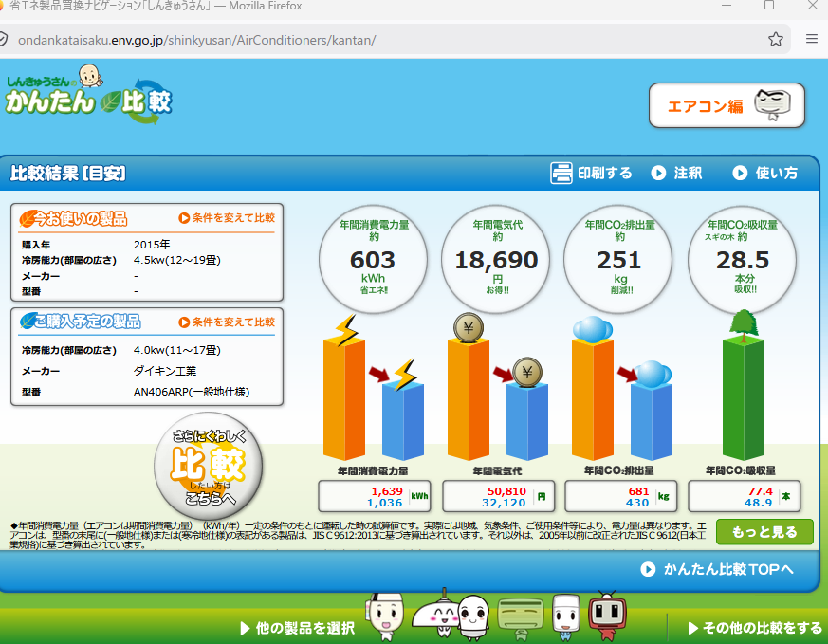Select the ceiling lamp mascot
The height and width of the screenshot is (644, 828).
[435, 615]
